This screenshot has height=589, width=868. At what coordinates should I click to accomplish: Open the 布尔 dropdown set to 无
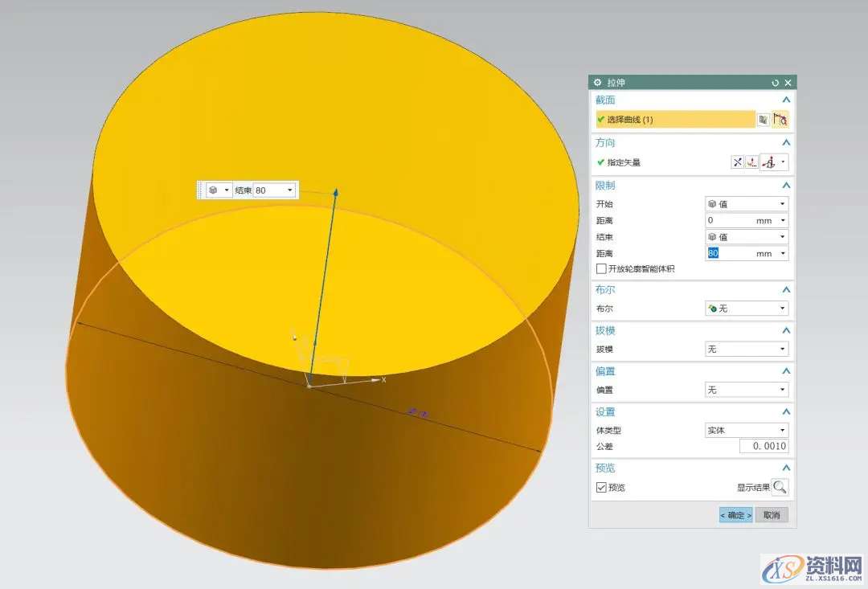746,309
